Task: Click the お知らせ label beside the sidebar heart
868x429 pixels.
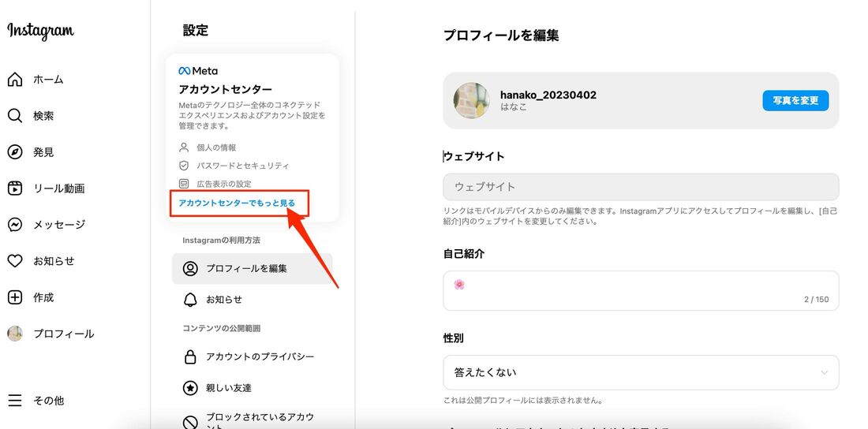Action: [x=54, y=261]
